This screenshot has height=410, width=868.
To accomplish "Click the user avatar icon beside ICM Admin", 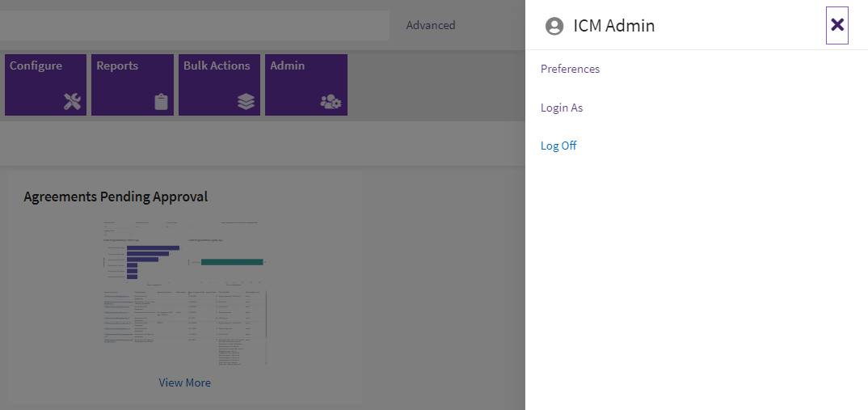I will (554, 26).
